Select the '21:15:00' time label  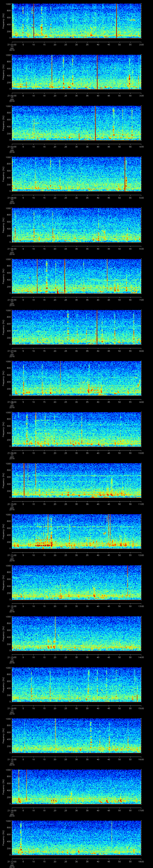(x=12, y=759)
